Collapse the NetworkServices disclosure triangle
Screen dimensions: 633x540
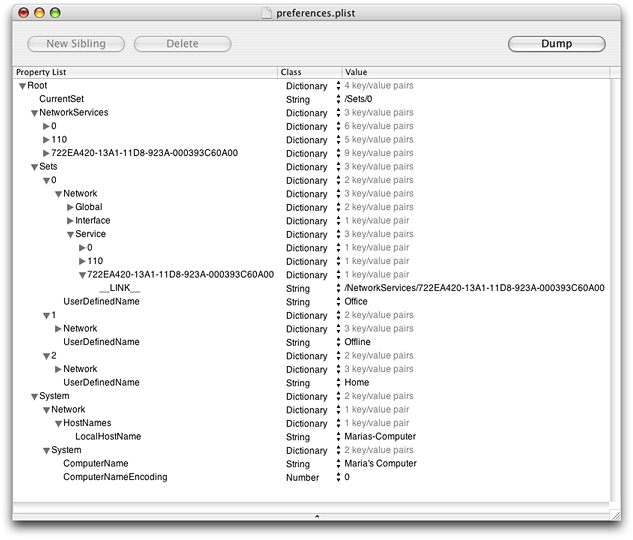pos(34,113)
